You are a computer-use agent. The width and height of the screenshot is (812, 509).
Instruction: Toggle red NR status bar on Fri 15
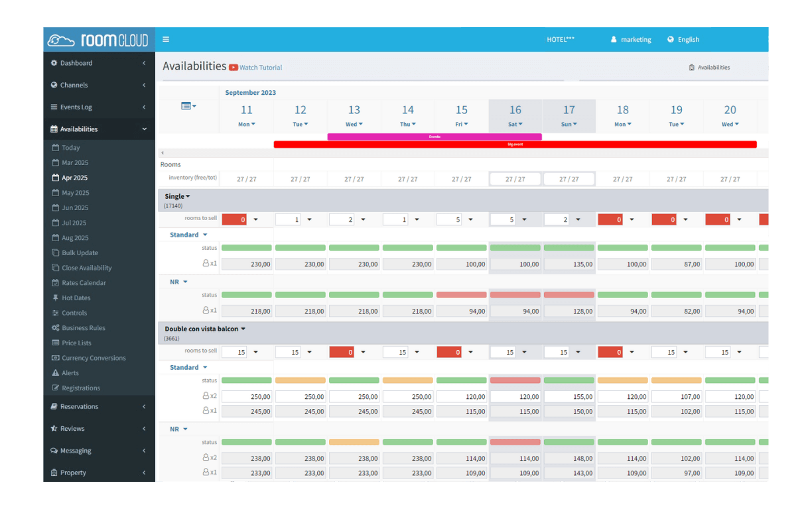point(461,295)
